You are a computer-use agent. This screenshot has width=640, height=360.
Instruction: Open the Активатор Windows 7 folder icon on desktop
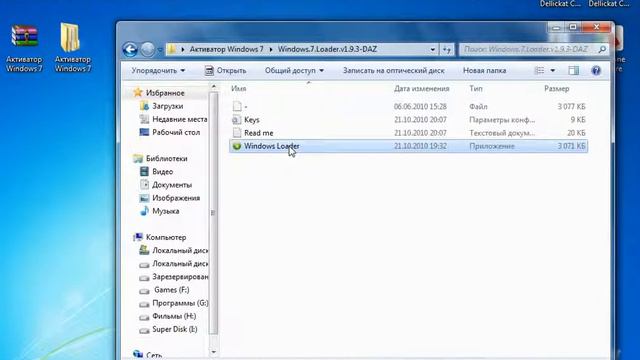73,48
